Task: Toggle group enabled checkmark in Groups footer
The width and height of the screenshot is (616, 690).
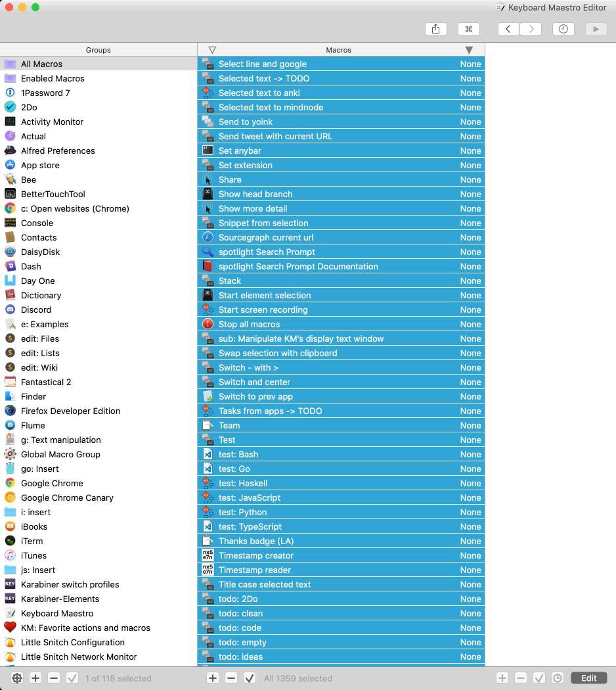Action: 72,678
